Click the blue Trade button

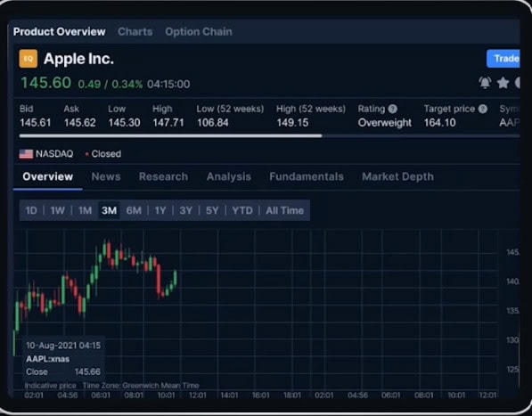point(503,59)
